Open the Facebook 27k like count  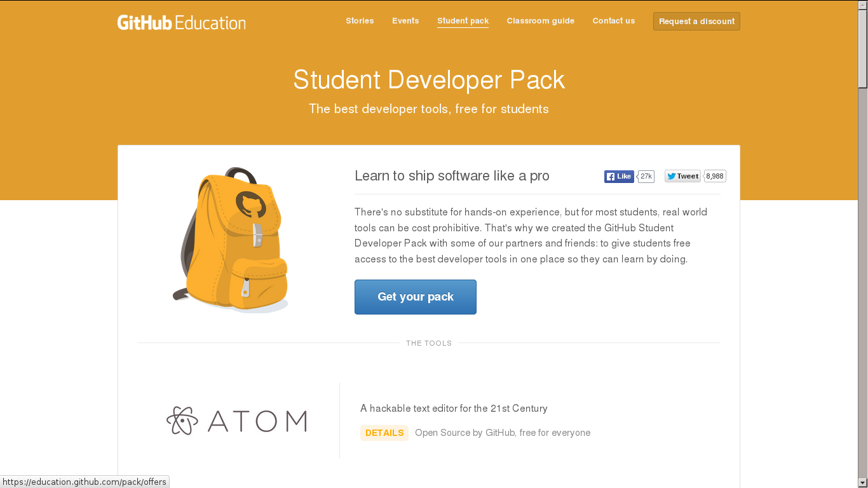click(x=646, y=177)
